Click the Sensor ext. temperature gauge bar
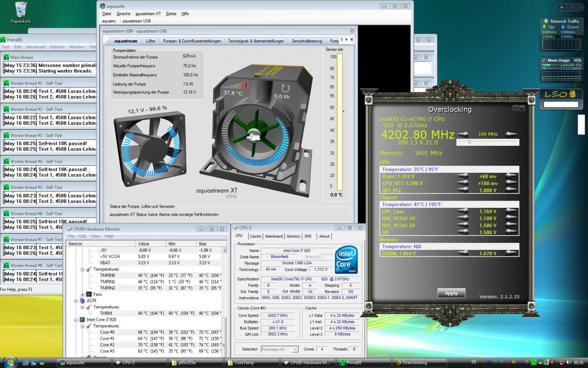This screenshot has width=588, height=368. point(339,122)
